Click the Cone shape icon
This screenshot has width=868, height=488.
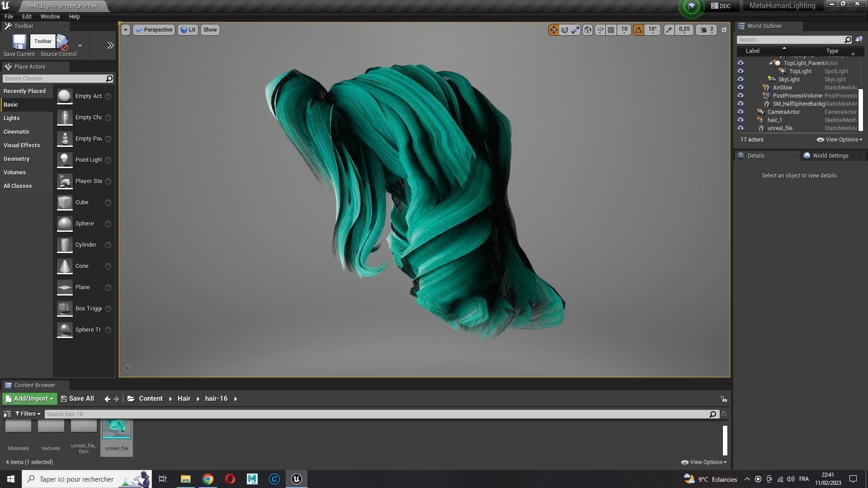(65, 266)
